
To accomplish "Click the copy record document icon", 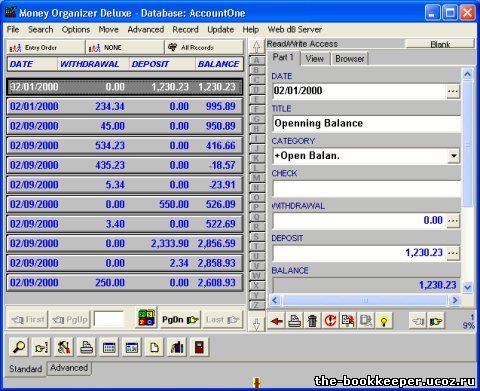I will [348, 321].
